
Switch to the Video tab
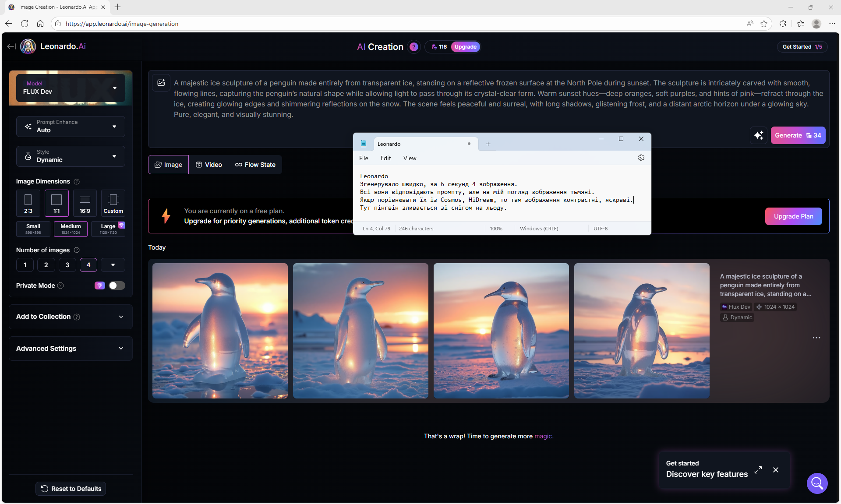click(209, 165)
